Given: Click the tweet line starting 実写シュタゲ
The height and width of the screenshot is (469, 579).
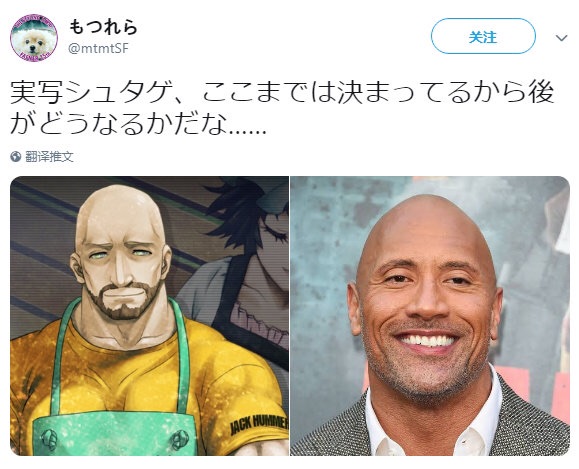Looking at the screenshot, I should point(282,93).
